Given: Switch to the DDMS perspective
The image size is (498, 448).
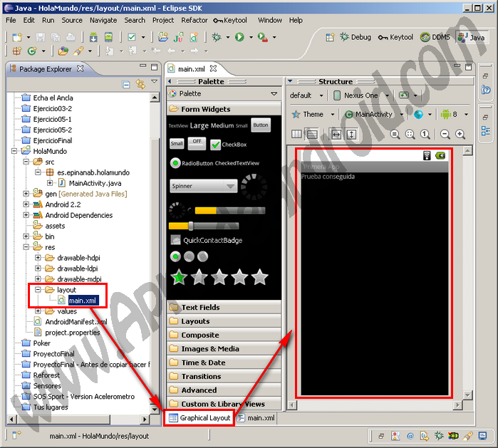Looking at the screenshot, I should pyautogui.click(x=435, y=38).
